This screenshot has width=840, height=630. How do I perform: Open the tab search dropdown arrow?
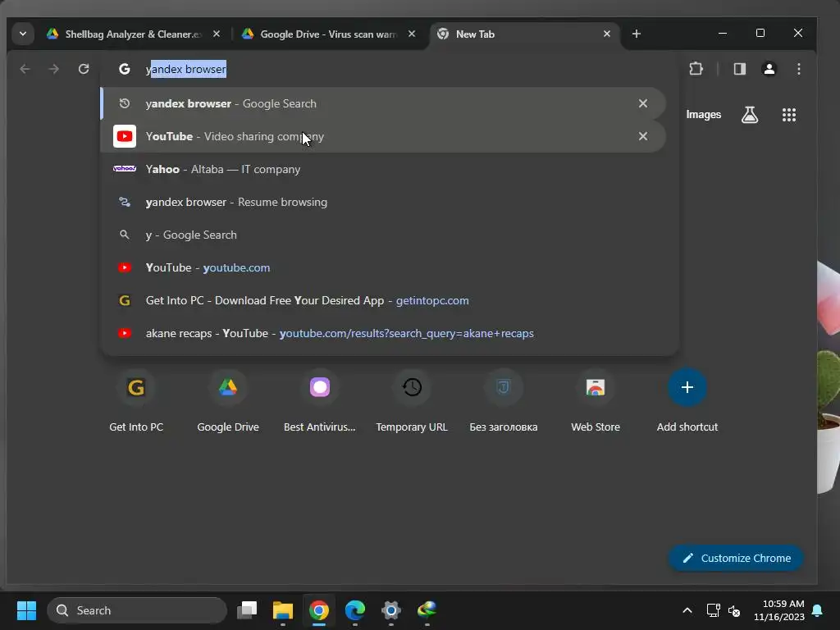[22, 34]
